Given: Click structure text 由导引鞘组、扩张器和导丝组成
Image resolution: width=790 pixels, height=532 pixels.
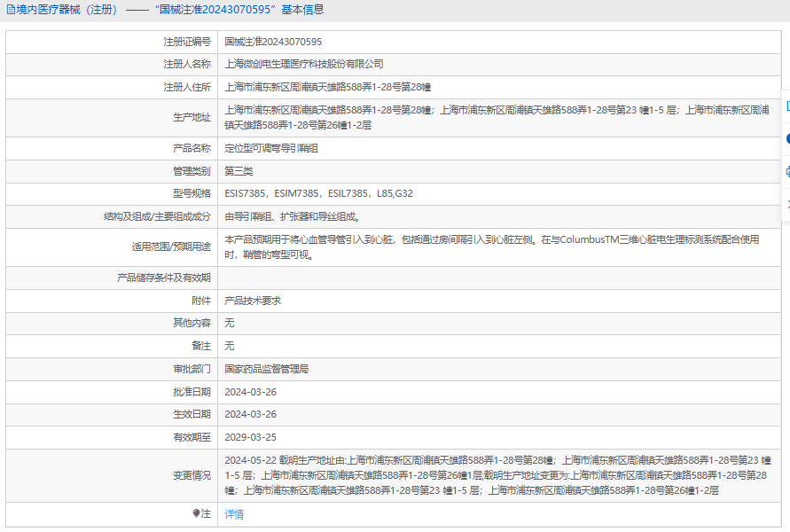Looking at the screenshot, I should click(x=292, y=216).
